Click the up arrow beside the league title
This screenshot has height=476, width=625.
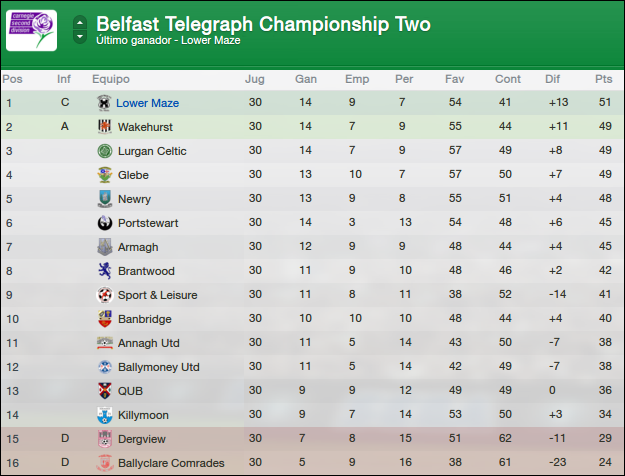pos(80,23)
